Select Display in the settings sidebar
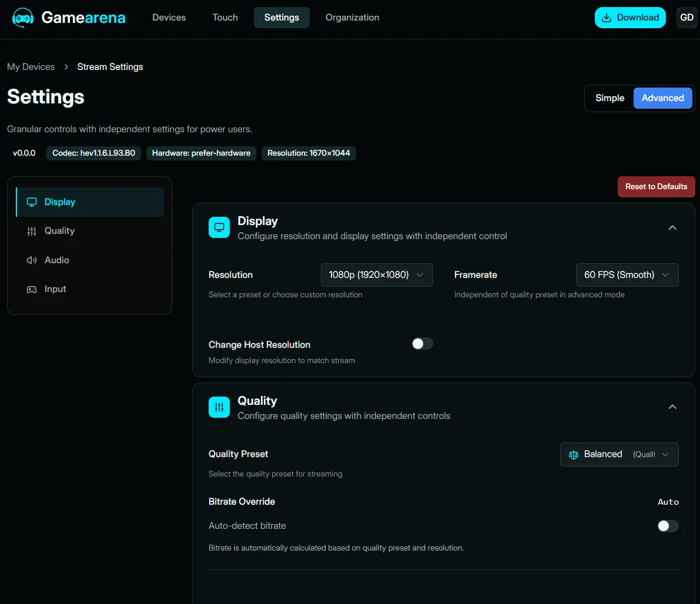This screenshot has height=604, width=700. point(90,202)
